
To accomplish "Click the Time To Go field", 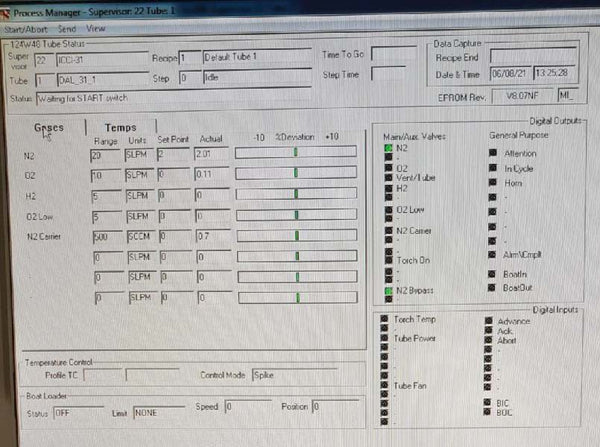I will 394,54.
